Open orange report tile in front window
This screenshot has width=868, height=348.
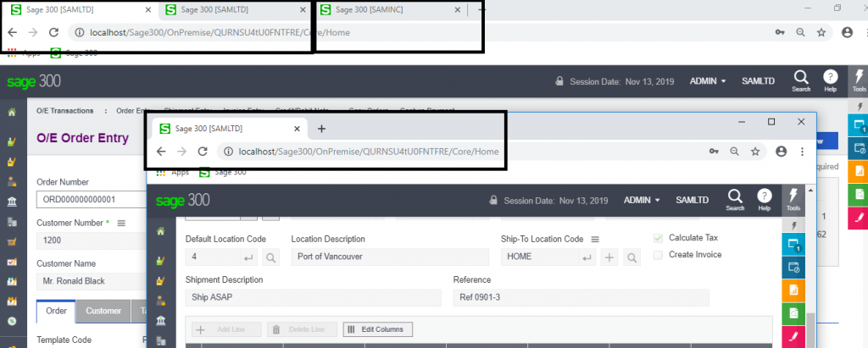coord(793,290)
